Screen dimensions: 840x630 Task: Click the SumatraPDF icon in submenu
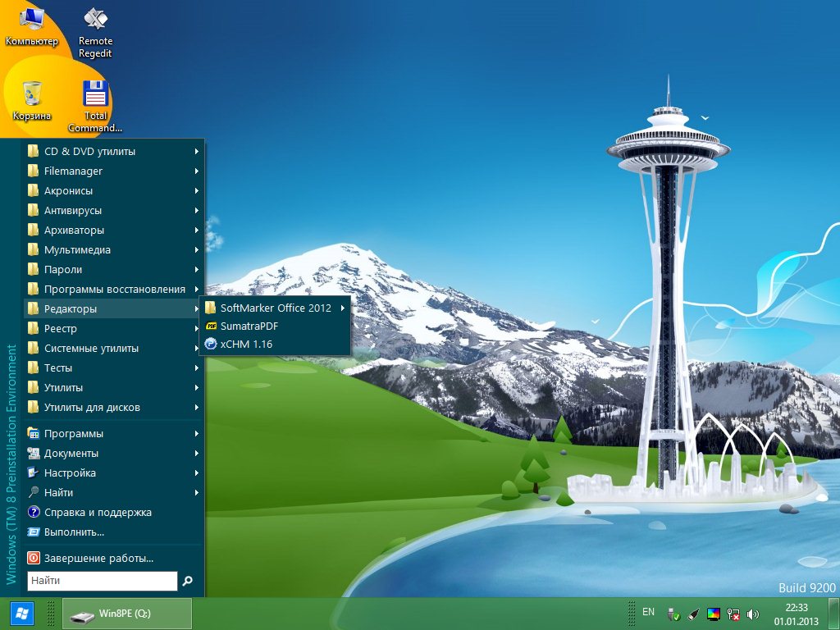point(211,326)
